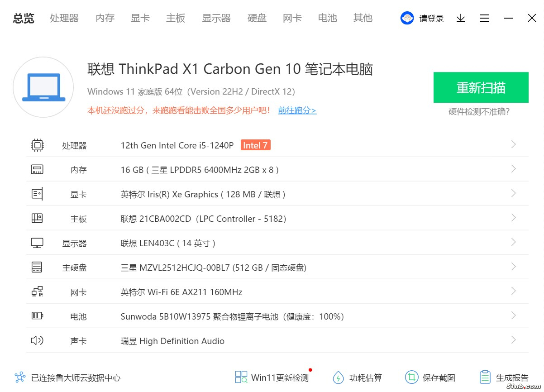Click the user avatar login icon
The image size is (544, 392).
pos(407,18)
